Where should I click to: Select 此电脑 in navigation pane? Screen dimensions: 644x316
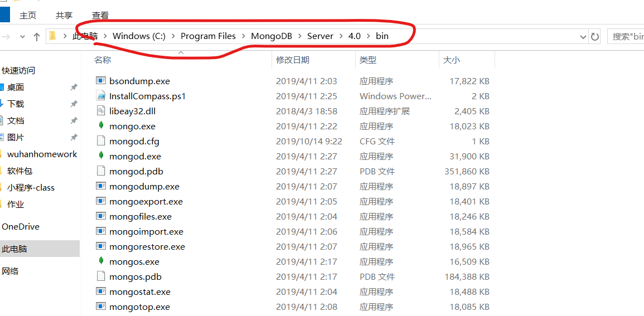click(15, 249)
